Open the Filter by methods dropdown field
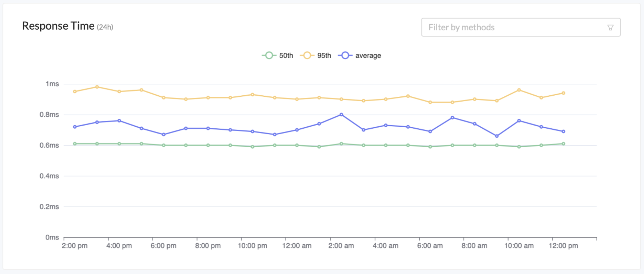Viewport: 644px width, 274px height. (513, 27)
